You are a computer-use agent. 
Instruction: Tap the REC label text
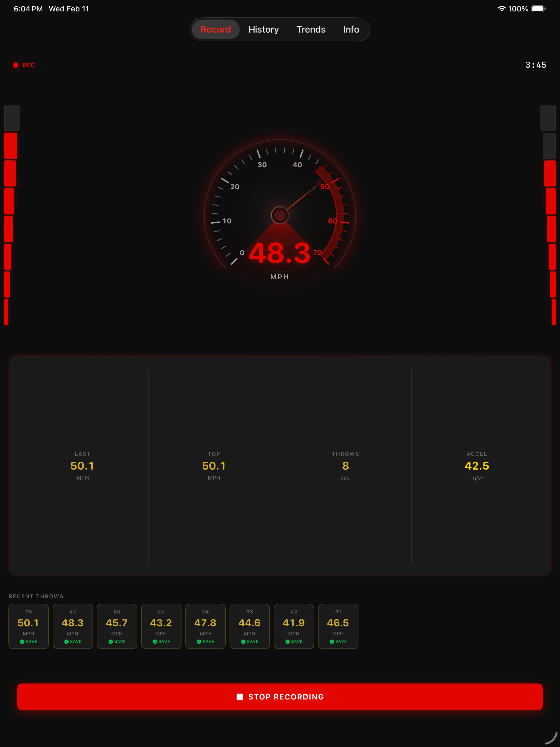(29, 65)
